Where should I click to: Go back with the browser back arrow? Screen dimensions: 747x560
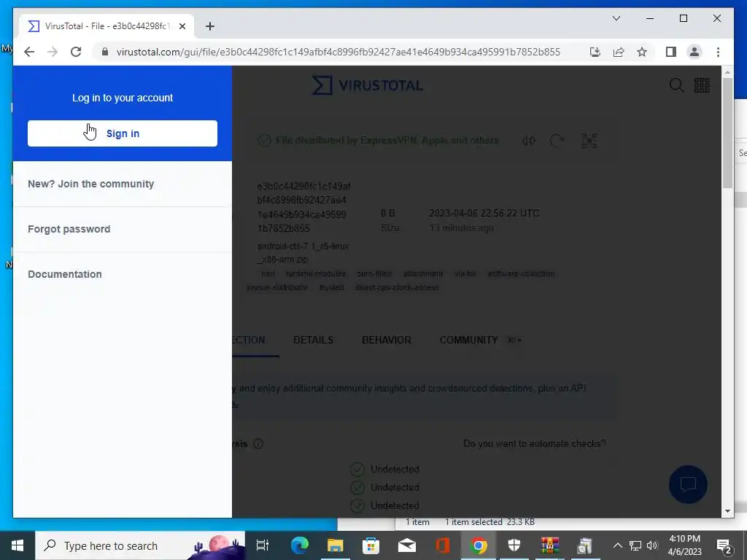[29, 52]
